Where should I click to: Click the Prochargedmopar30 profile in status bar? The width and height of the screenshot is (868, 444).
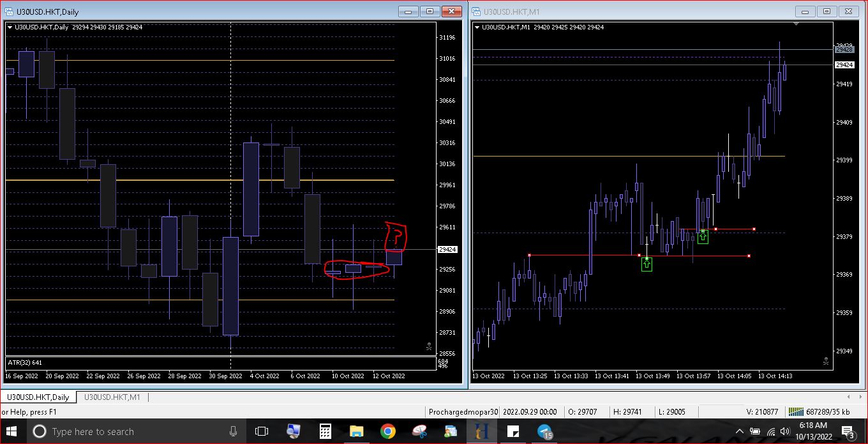(463, 412)
